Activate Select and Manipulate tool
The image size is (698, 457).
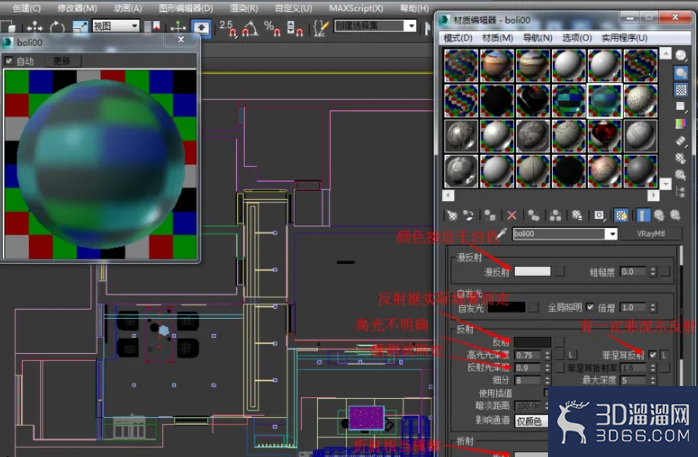(x=178, y=28)
